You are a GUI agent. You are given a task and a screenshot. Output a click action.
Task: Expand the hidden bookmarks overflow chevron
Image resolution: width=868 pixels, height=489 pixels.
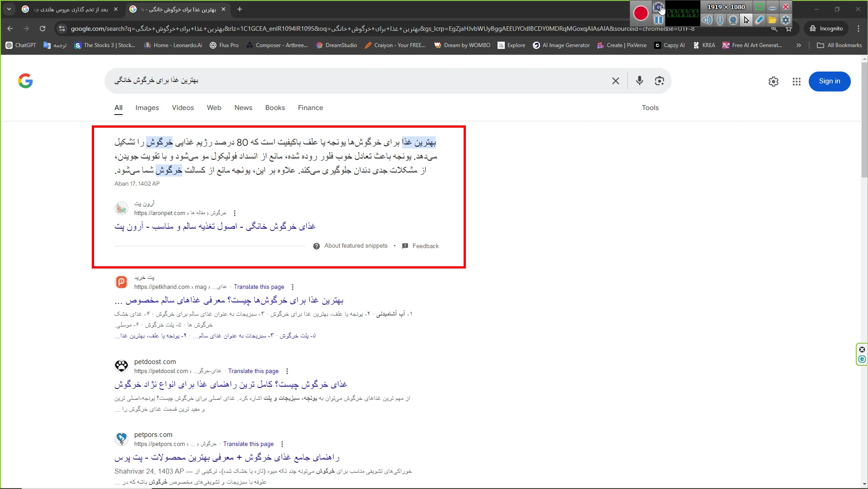(798, 45)
